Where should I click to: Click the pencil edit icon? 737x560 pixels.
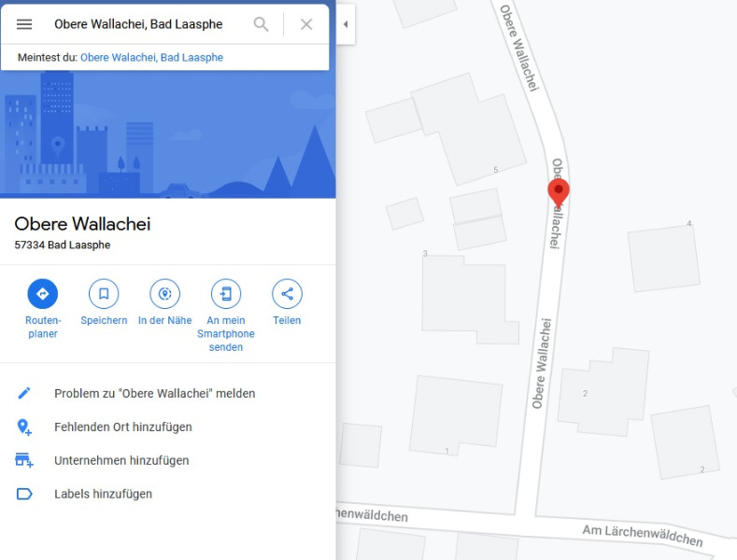coord(24,393)
